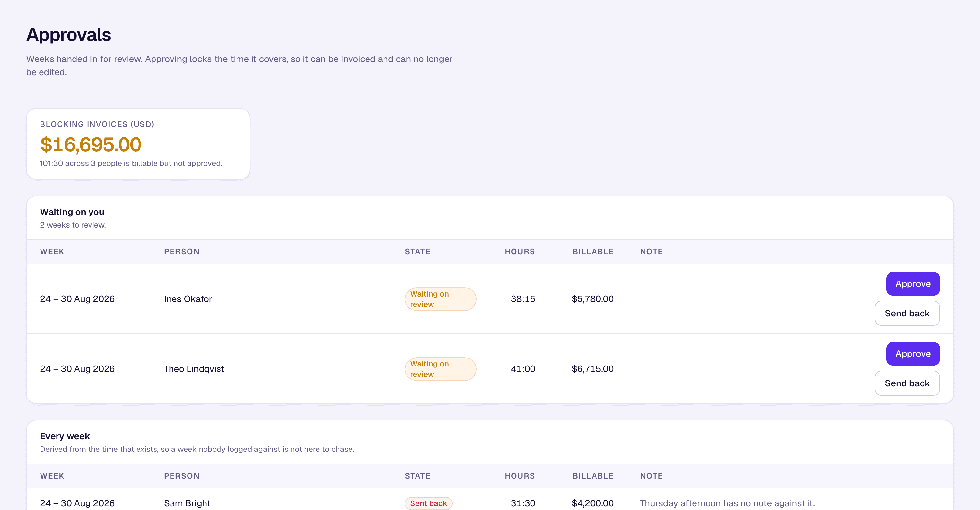Click the 31:30 hours value
The width and height of the screenshot is (980, 510).
coord(523,503)
